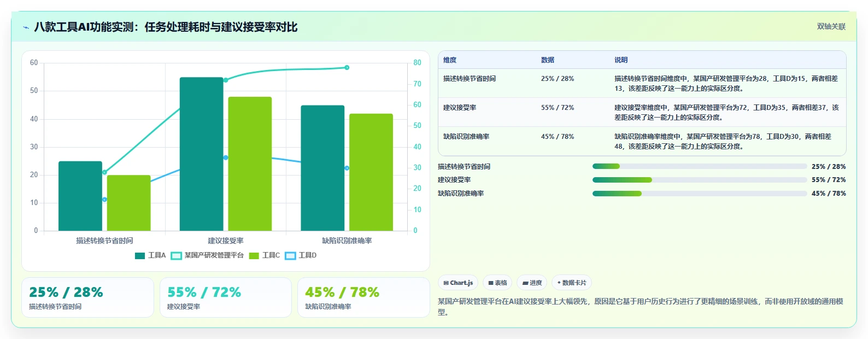
Task: Click the footer note about 某国产研发管理平台
Action: click(641, 307)
